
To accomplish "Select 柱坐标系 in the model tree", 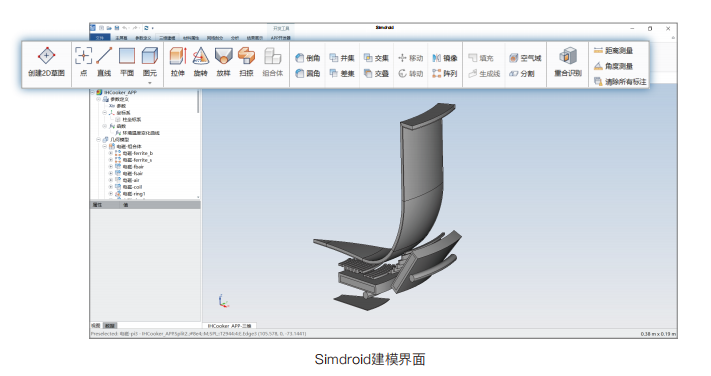I will tap(131, 120).
